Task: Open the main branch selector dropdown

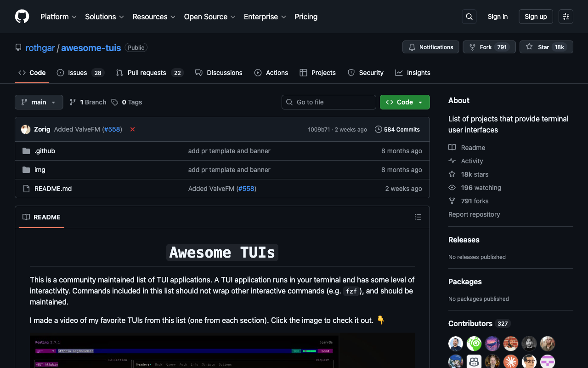Action: tap(39, 102)
